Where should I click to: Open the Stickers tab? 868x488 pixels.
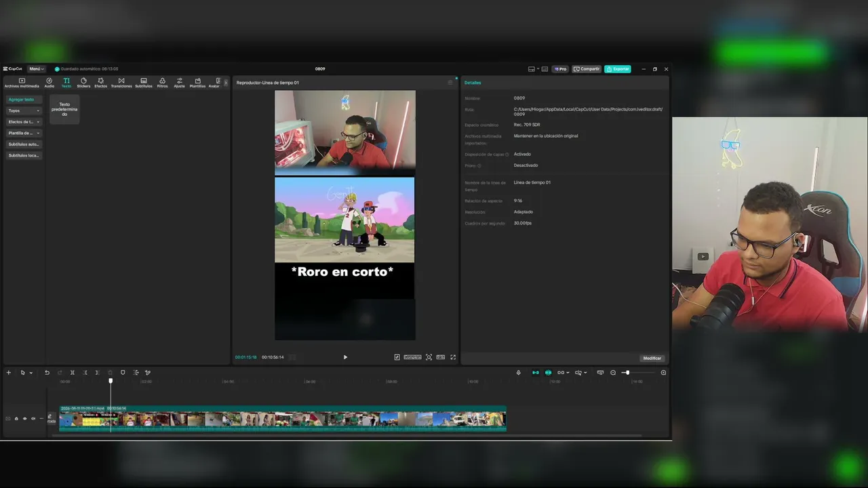point(83,83)
